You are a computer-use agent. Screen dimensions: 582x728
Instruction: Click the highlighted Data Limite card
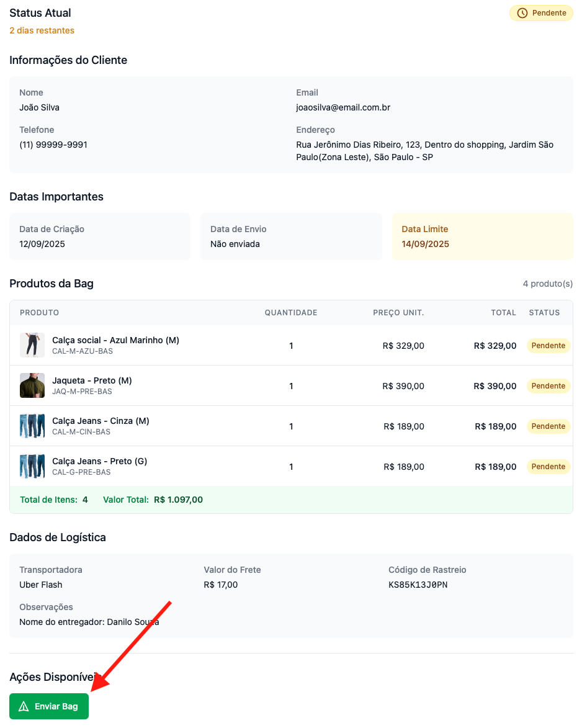pos(482,236)
